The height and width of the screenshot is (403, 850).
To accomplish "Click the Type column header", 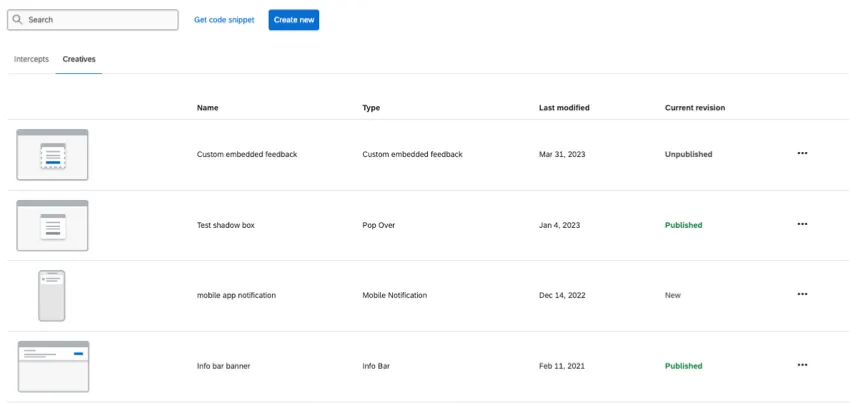I will pos(371,108).
